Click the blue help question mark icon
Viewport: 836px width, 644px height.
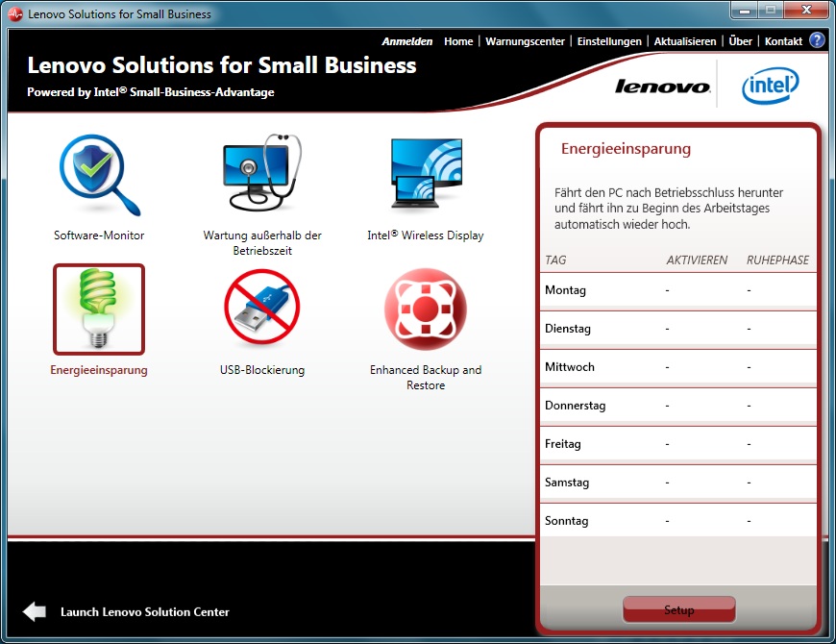click(817, 40)
